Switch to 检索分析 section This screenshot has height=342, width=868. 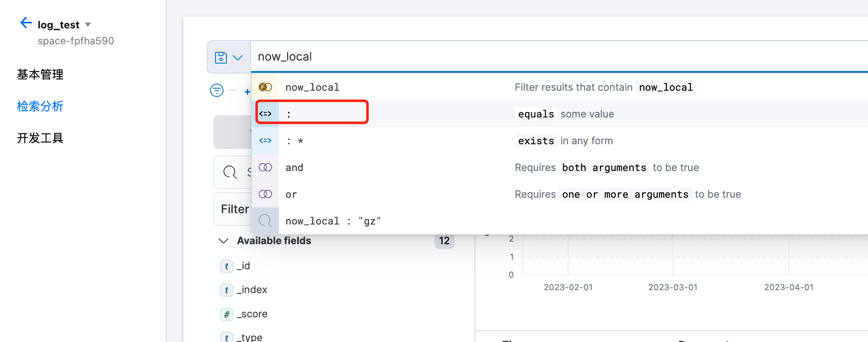point(40,106)
